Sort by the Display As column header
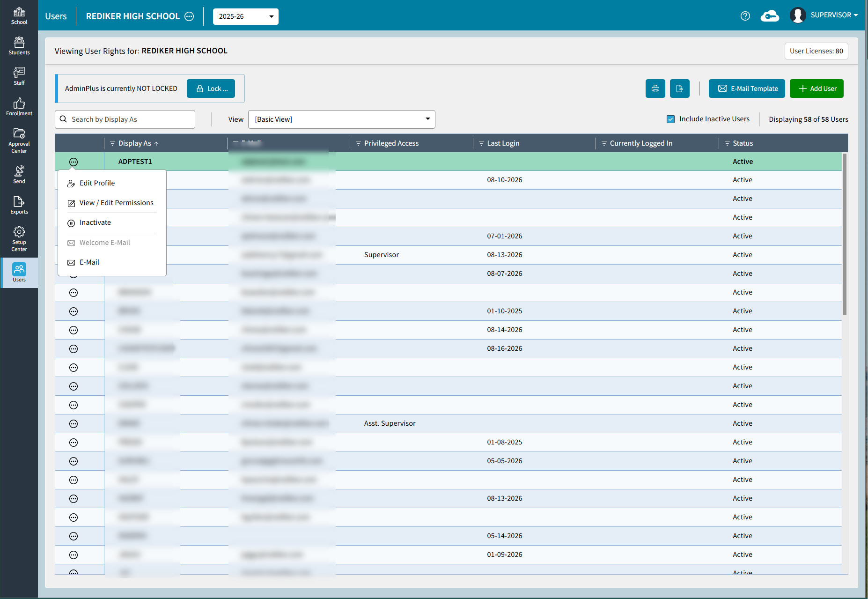868x599 pixels. (135, 143)
